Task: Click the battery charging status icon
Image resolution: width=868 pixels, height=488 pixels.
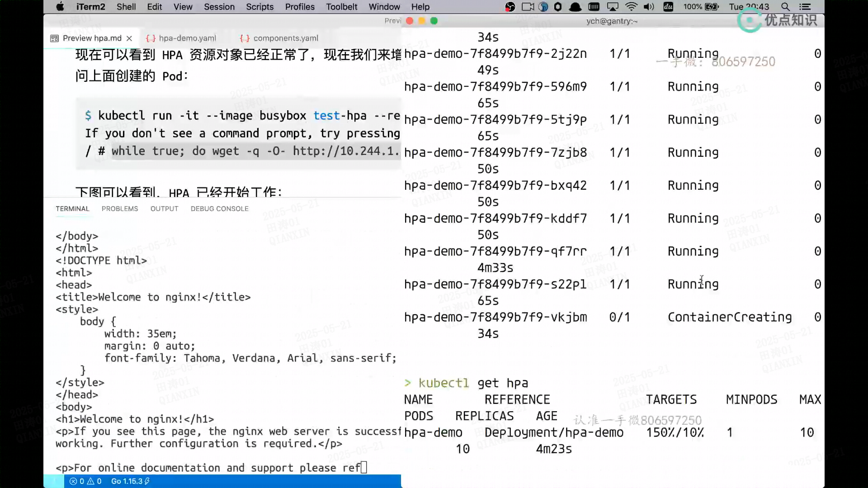Action: coord(712,7)
